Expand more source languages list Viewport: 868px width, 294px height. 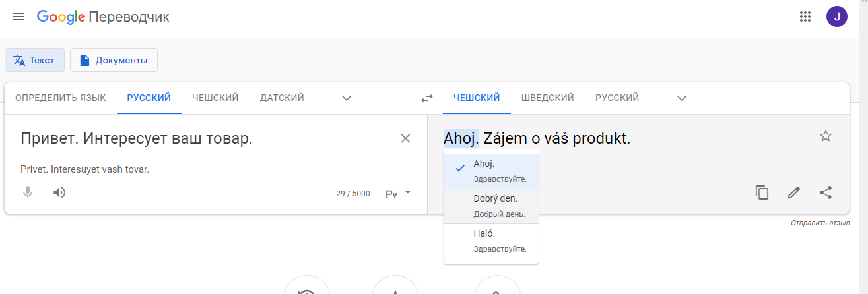click(347, 98)
